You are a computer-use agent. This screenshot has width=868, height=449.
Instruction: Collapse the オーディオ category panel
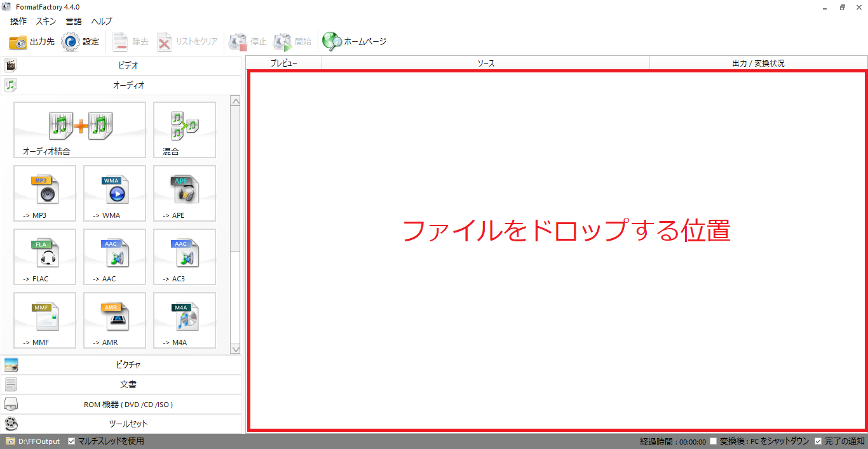tap(121, 85)
